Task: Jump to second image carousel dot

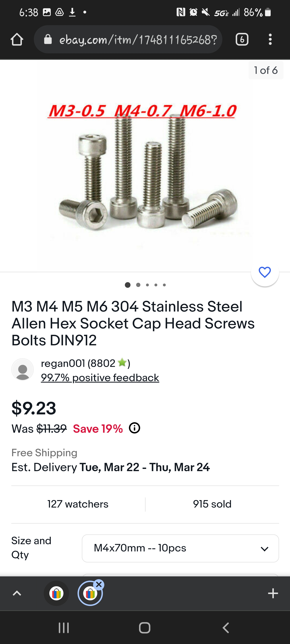Action: [x=138, y=285]
